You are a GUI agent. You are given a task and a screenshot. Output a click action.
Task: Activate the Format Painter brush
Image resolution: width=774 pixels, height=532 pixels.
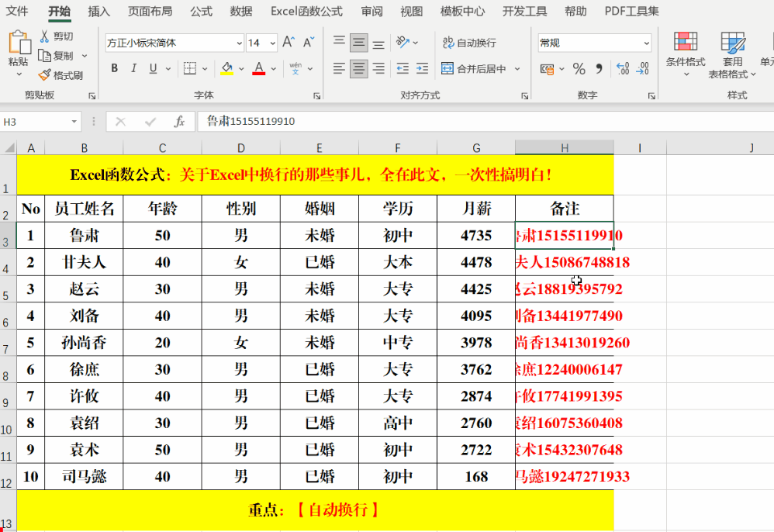tap(44, 75)
